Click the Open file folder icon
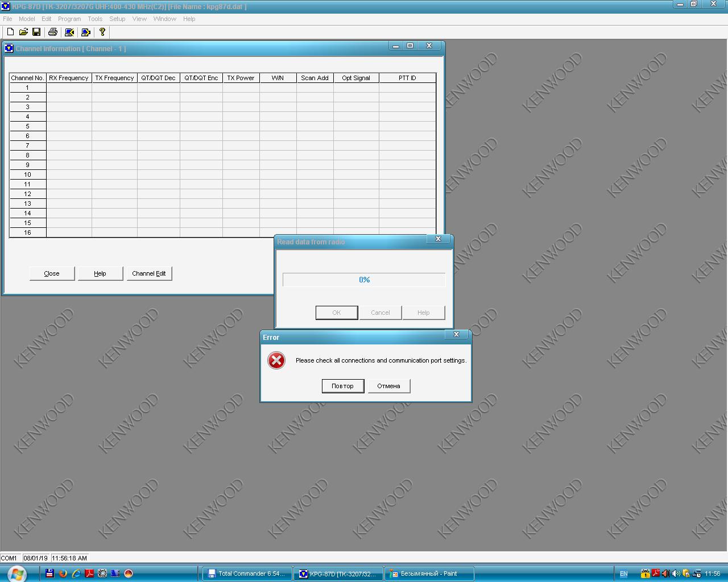Viewport: 728px width, 582px height. click(x=23, y=32)
